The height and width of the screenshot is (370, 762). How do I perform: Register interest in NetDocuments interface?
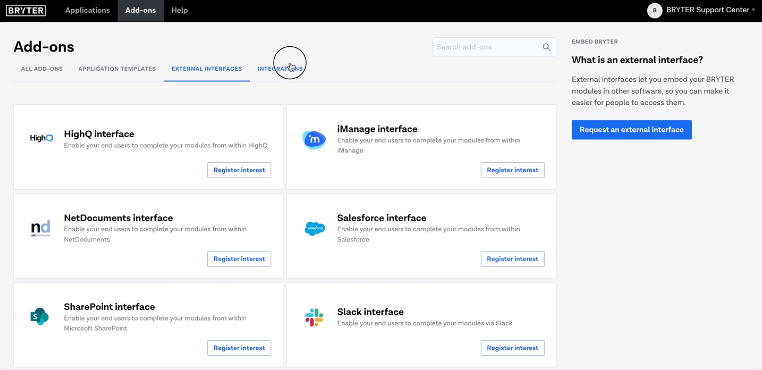239,259
